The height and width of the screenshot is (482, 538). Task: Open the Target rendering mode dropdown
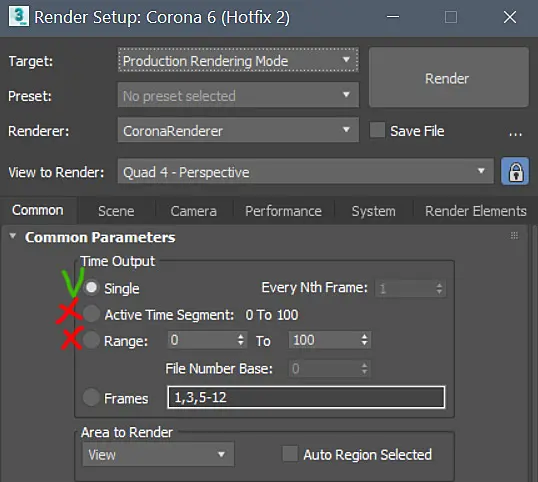(238, 60)
